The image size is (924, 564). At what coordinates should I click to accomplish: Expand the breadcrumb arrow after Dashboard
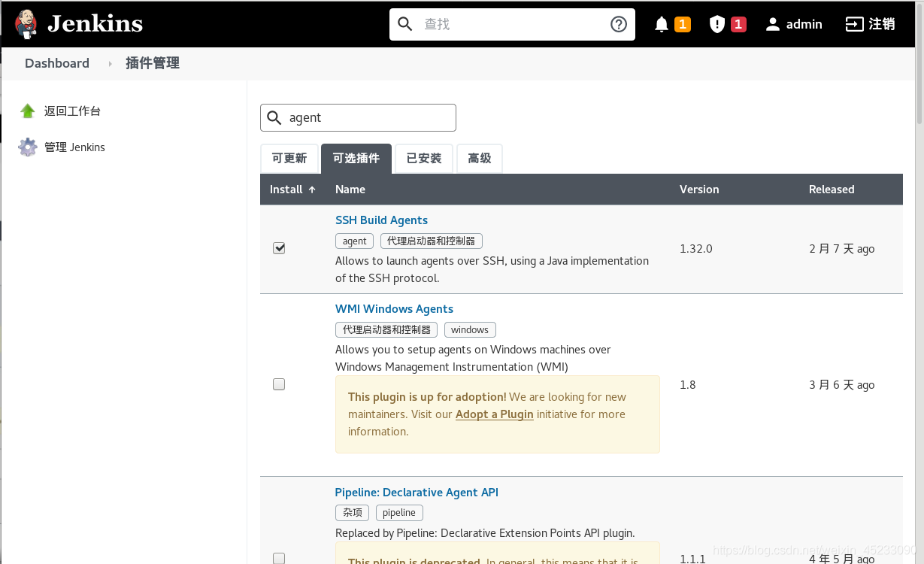(110, 64)
